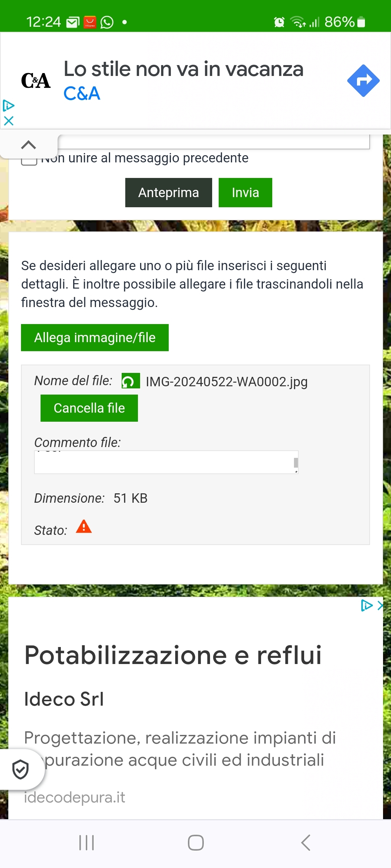Open AdChoices info icon on top banner
The height and width of the screenshot is (868, 391).
point(8,106)
